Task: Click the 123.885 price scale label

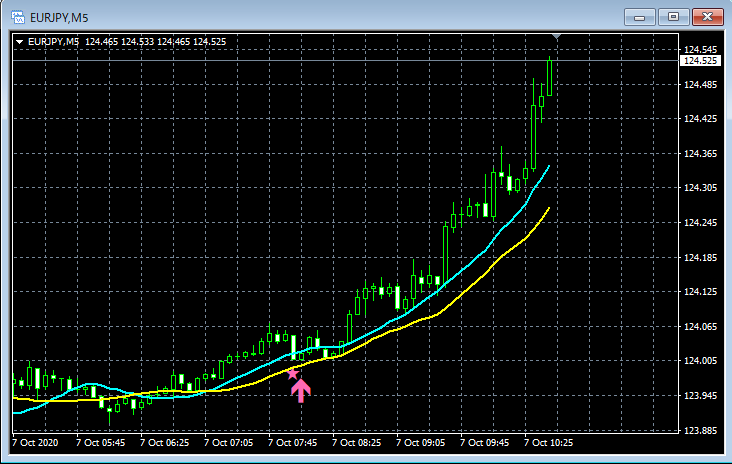Action: click(700, 430)
